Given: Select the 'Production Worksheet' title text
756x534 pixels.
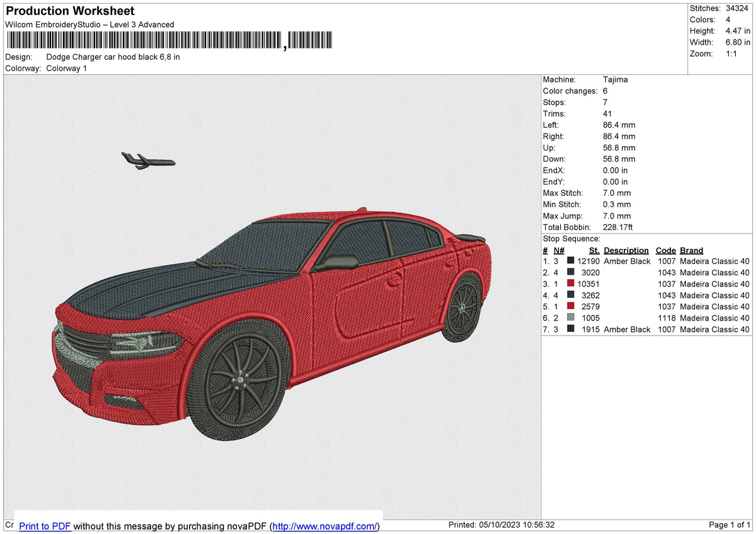Looking at the screenshot, I should (70, 11).
